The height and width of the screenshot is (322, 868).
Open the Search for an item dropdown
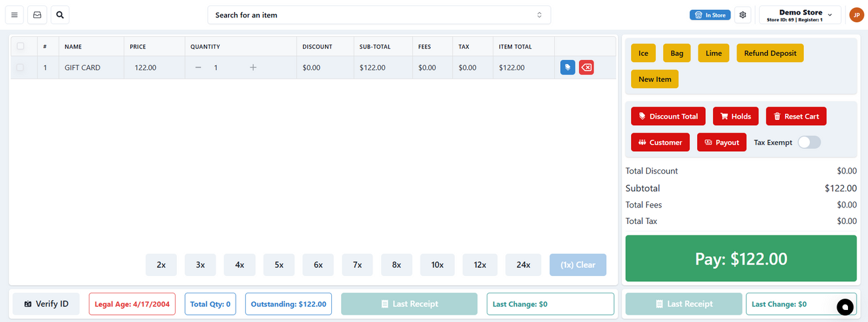379,15
